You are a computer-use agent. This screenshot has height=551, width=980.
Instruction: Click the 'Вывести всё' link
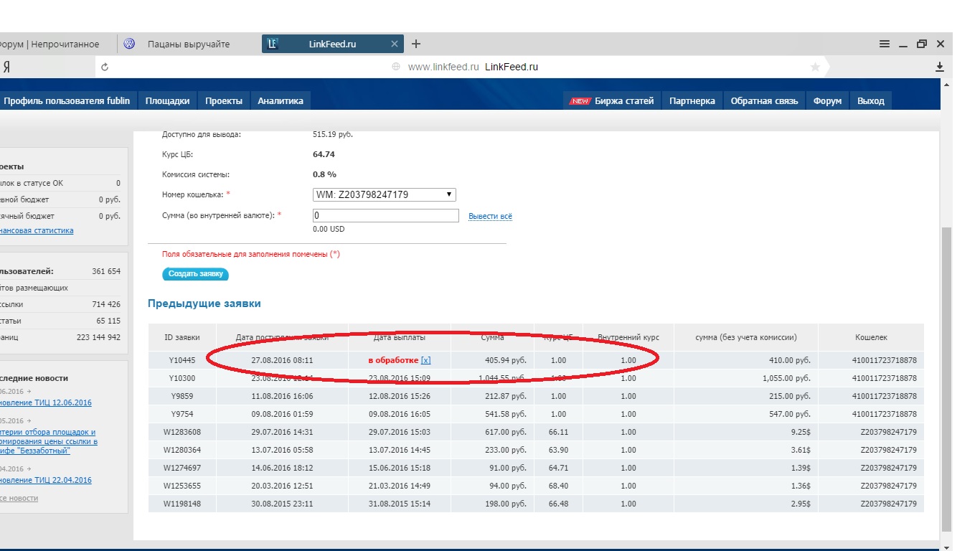coord(490,216)
